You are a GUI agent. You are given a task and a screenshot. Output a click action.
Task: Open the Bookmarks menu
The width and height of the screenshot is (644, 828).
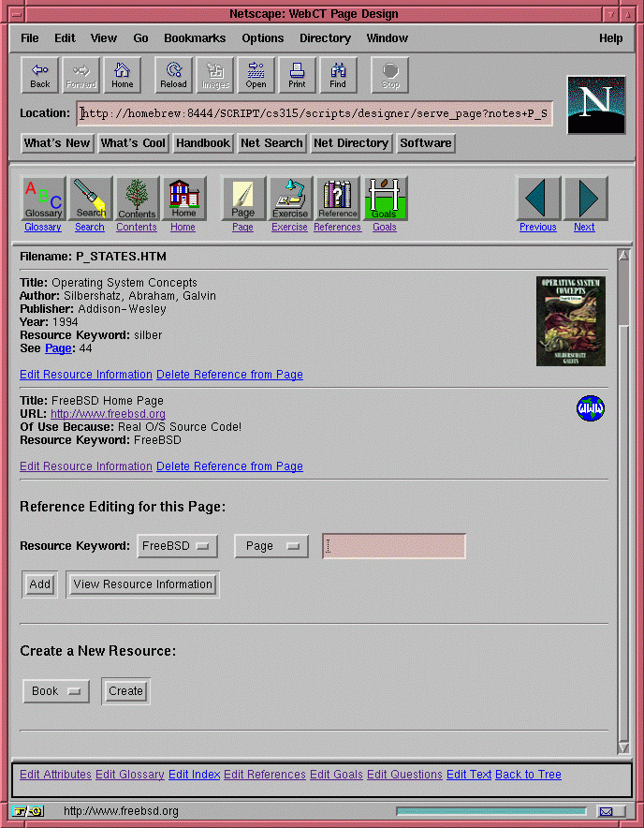(195, 38)
